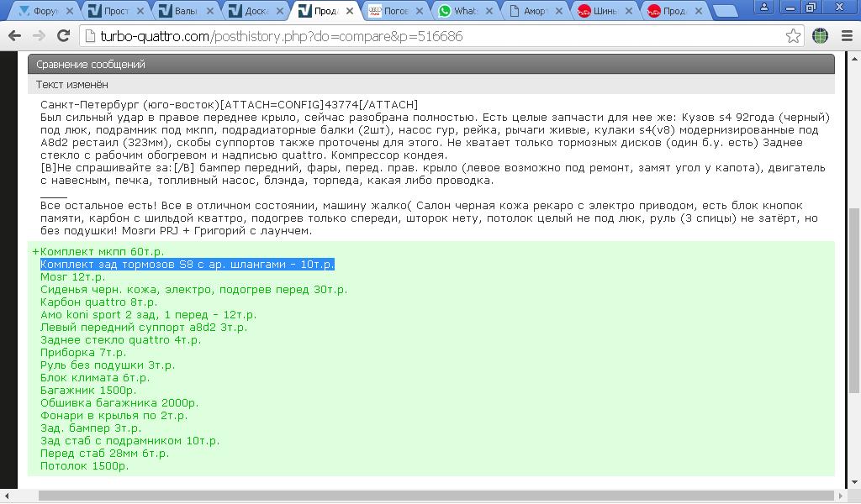
Task: Click the highlighted Комплект зад тормозов line
Action: point(188,265)
